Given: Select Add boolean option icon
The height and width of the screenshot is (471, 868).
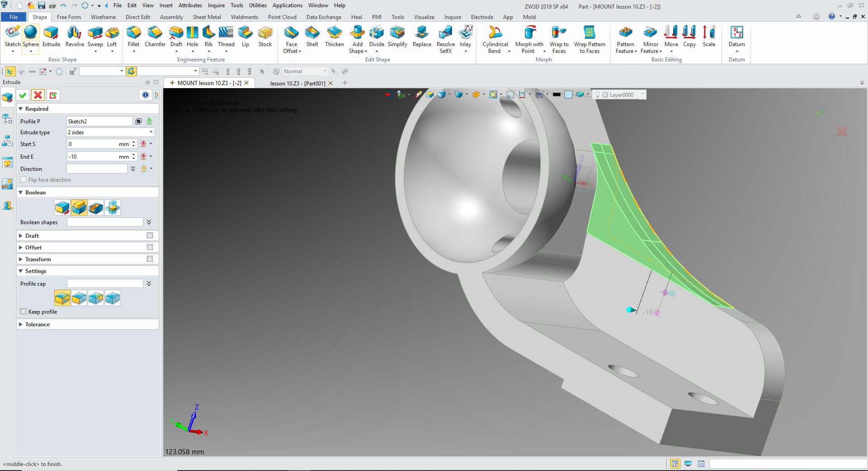Looking at the screenshot, I should [79, 207].
